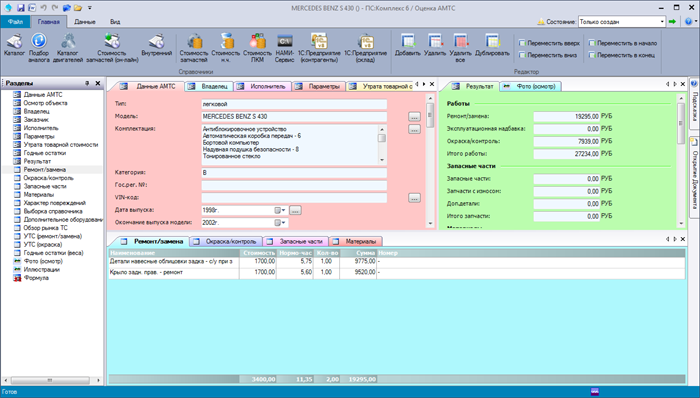Enable Переместить вверх checkbox
700x398 pixels.
pos(522,43)
